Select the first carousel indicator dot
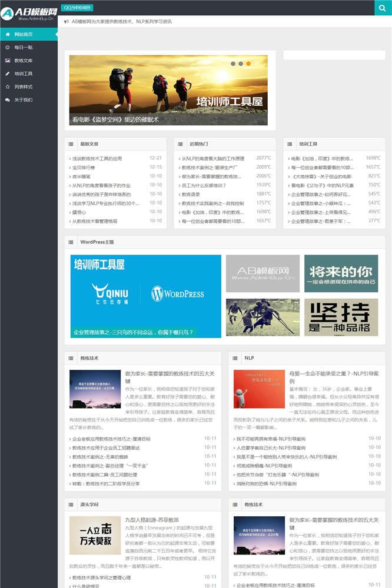Image resolution: width=392 pixels, height=588 pixels. (x=233, y=63)
